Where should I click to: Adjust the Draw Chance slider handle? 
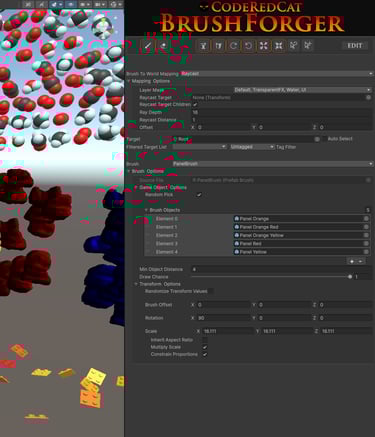tap(350, 277)
